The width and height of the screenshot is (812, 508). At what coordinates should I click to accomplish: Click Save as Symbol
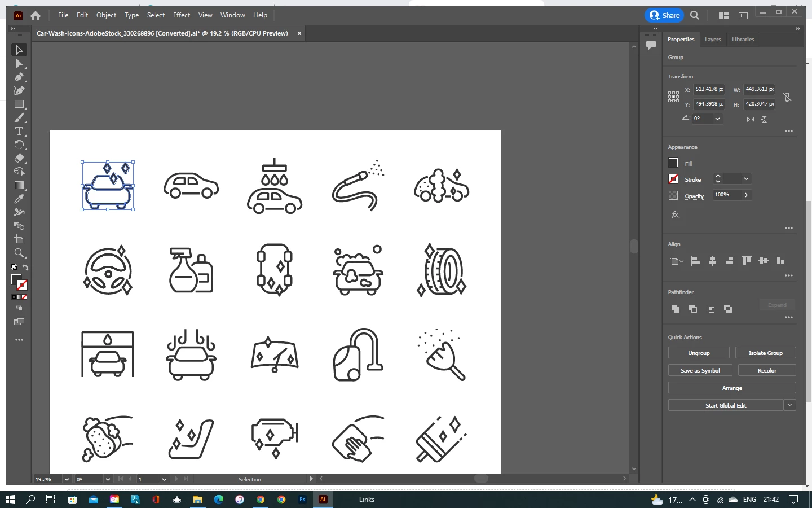coord(700,370)
